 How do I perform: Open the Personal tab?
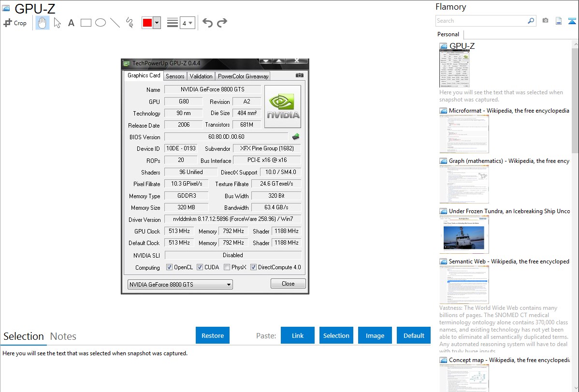[449, 34]
